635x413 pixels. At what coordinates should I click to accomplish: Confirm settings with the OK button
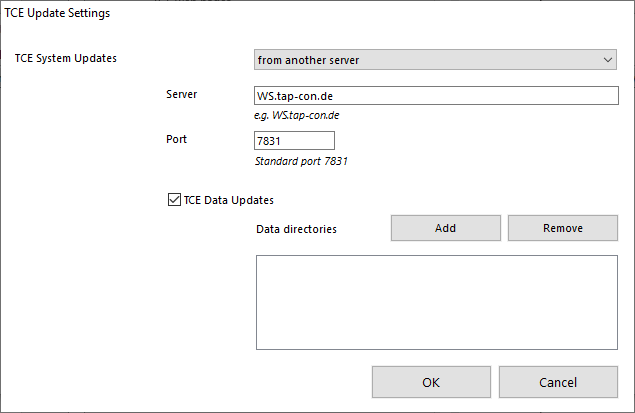point(431,382)
